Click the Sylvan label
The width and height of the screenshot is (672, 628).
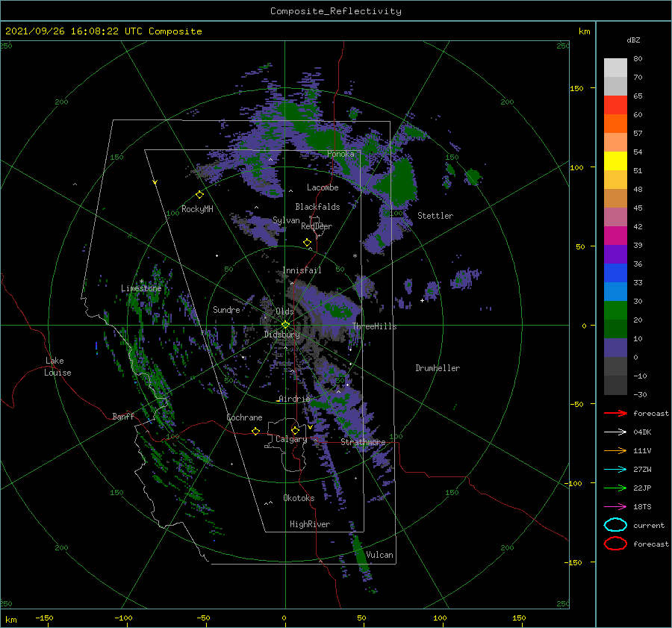tap(286, 220)
